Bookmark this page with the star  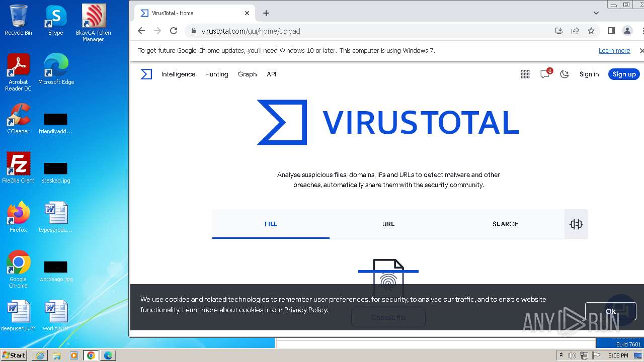pyautogui.click(x=591, y=31)
